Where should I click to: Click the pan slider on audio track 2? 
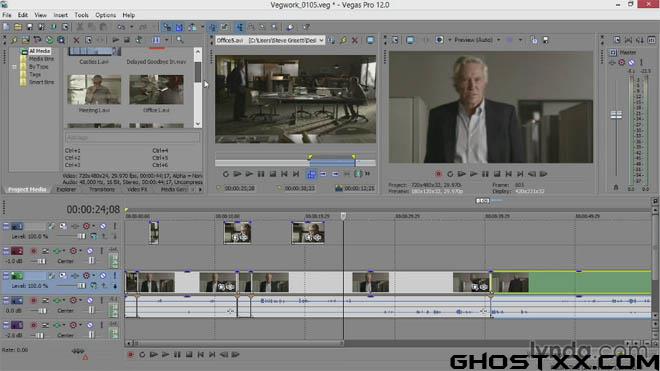coord(91,261)
